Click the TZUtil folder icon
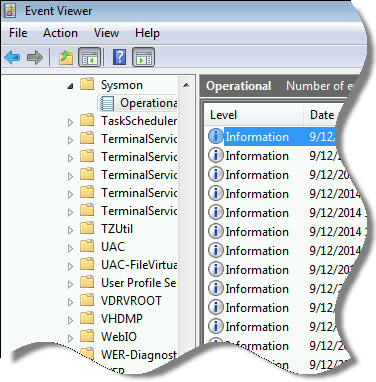This screenshot has width=376, height=382. [x=87, y=228]
